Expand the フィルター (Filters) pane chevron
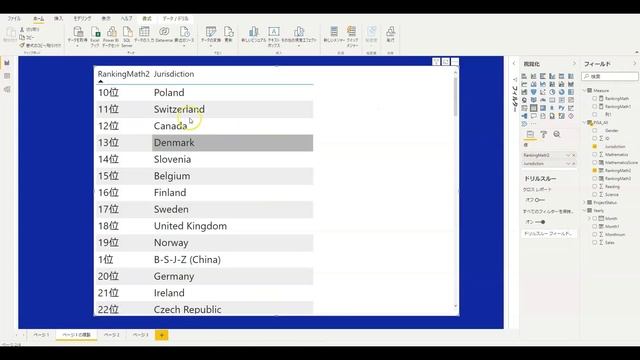The image size is (640, 360). point(514,64)
